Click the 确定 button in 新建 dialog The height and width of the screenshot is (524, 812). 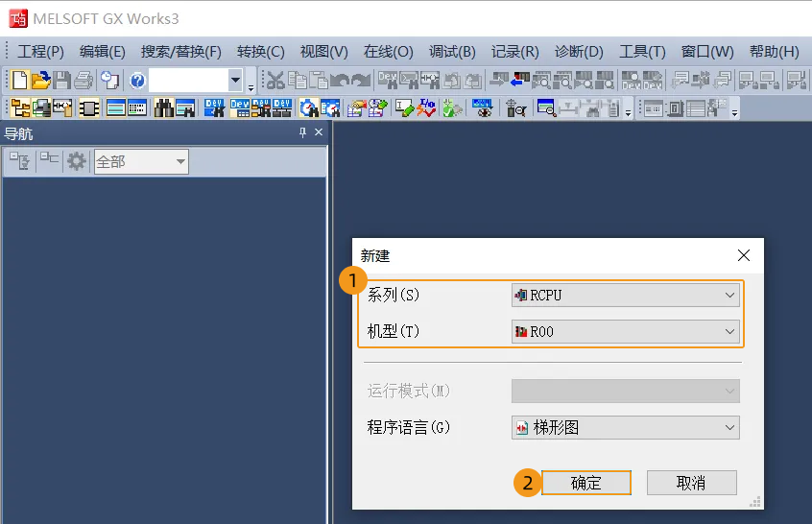pyautogui.click(x=586, y=483)
